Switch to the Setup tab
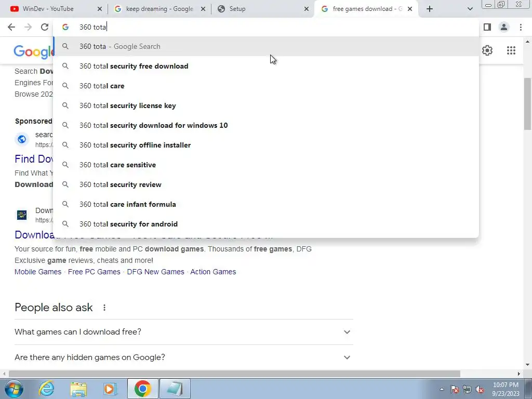The width and height of the screenshot is (532, 399). pos(237,9)
